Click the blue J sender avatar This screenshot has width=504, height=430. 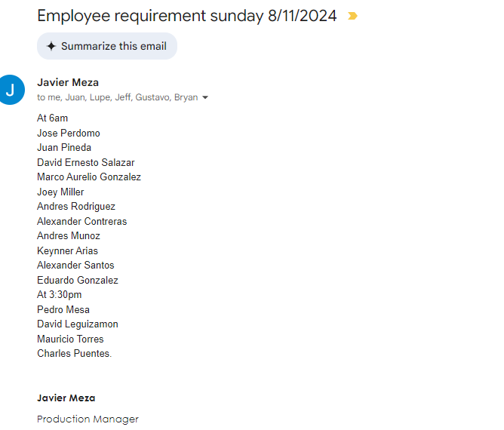[11, 90]
